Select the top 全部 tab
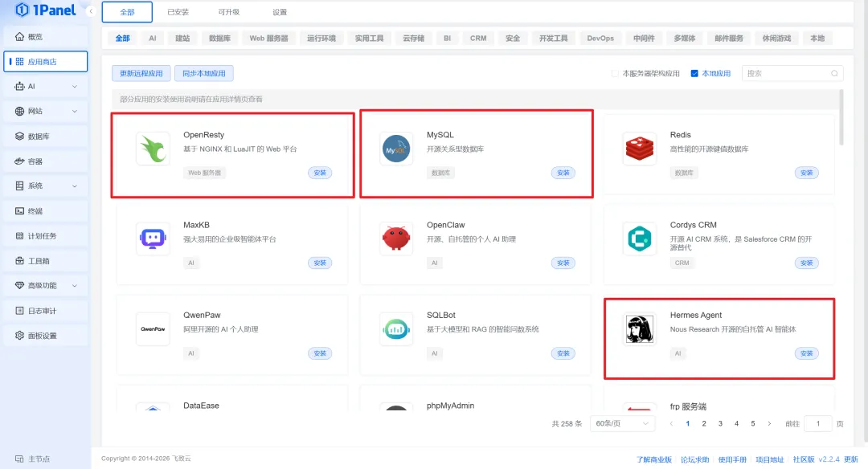This screenshot has height=469, width=868. (127, 12)
